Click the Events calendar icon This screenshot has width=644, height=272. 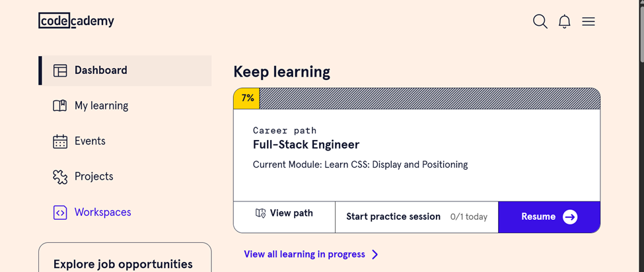[x=60, y=141]
